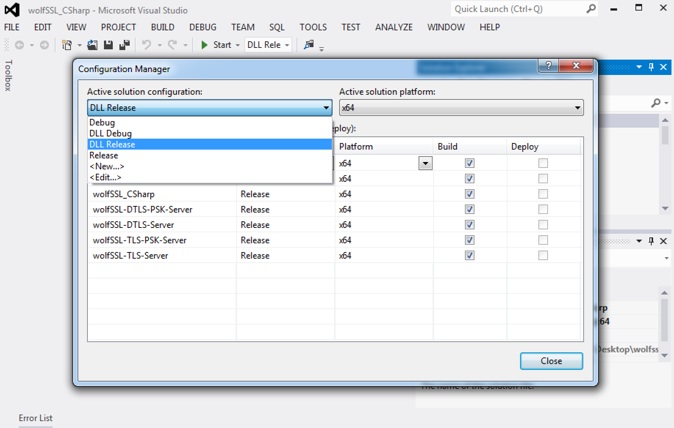Click the Redo toolbar icon

172,45
